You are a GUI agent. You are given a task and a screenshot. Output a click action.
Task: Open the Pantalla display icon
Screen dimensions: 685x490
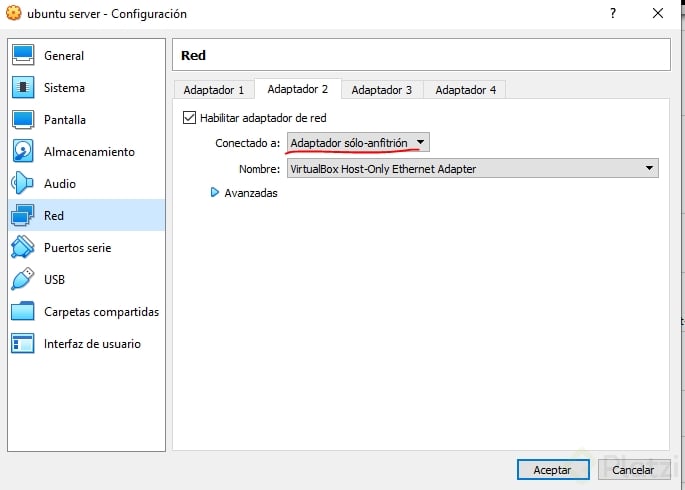click(x=23, y=120)
